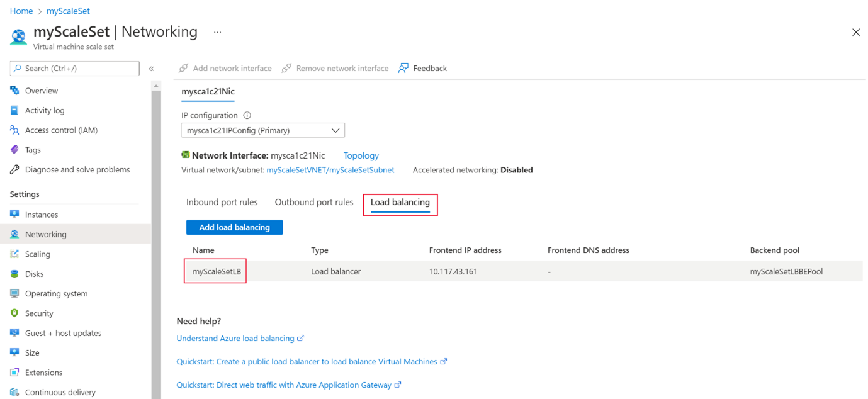
Task: Click the Search (Ctrl+/) input field
Action: click(75, 68)
